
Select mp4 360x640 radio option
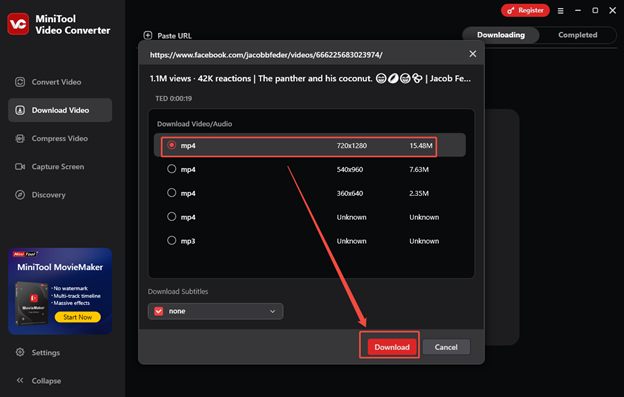172,193
